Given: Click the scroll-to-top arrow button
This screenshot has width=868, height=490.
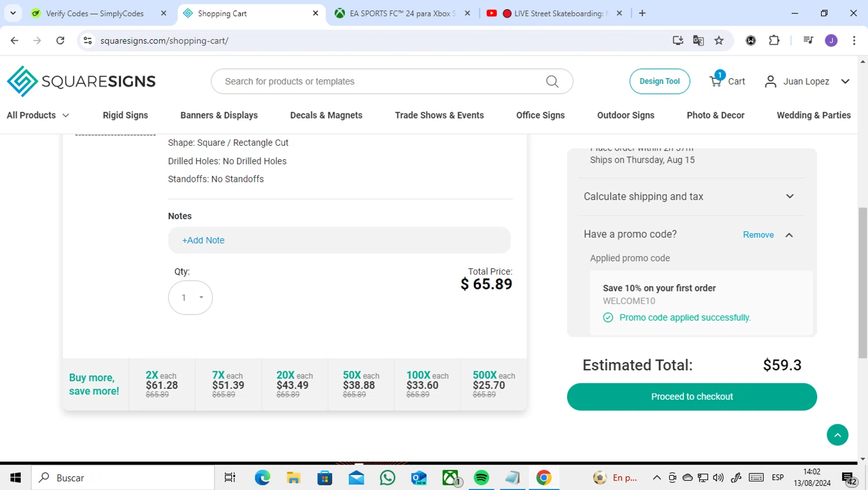Looking at the screenshot, I should [x=837, y=435].
